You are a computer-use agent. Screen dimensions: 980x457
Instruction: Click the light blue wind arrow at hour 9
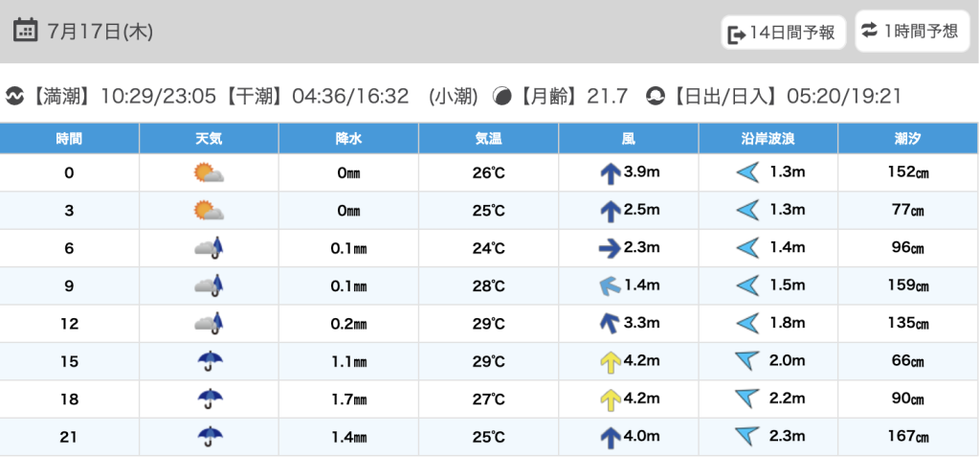610,286
